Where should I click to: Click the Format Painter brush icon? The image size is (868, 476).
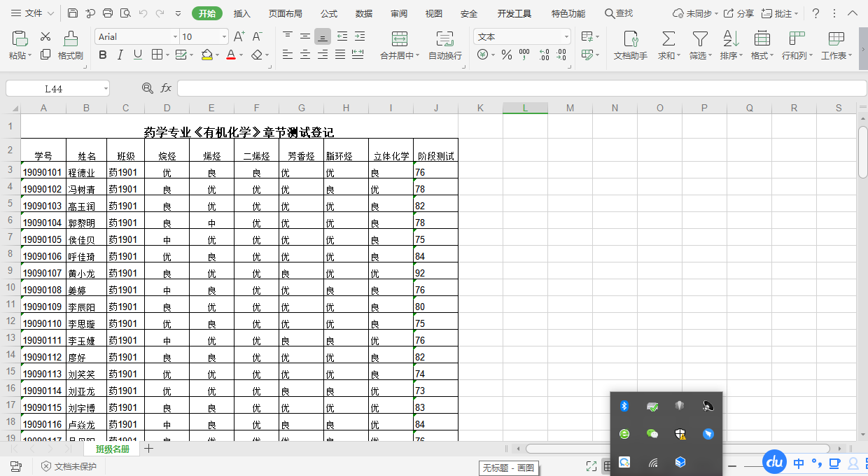tap(71, 39)
